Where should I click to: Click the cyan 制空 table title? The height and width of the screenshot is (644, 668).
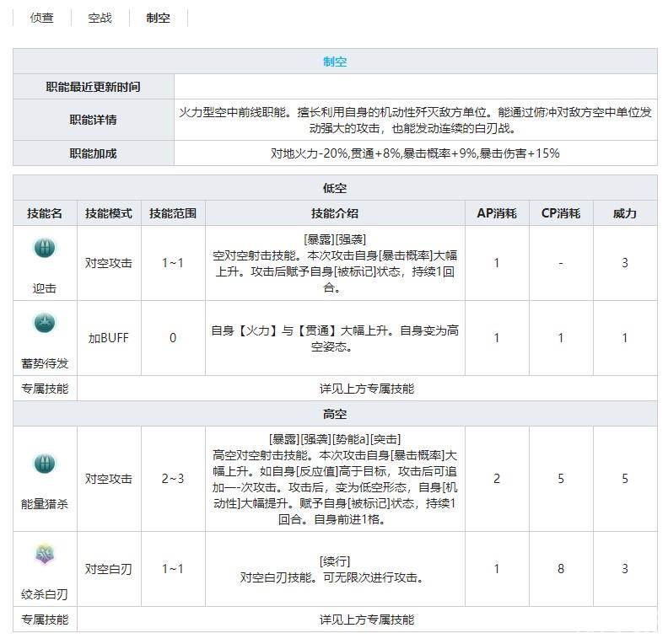point(335,62)
